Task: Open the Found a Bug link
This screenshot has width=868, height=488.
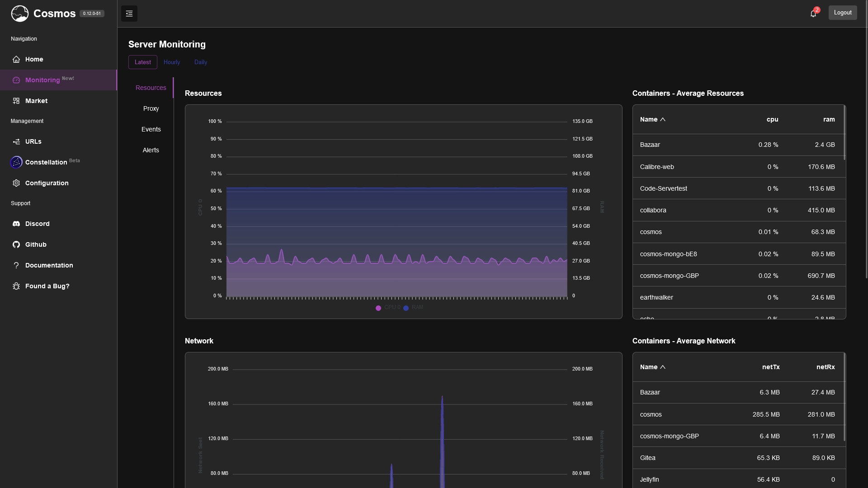Action: (x=47, y=286)
